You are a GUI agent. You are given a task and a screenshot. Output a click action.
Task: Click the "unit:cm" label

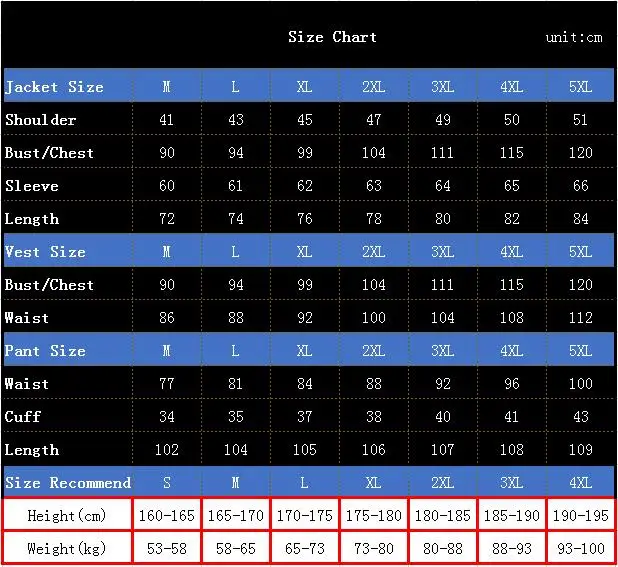click(574, 37)
